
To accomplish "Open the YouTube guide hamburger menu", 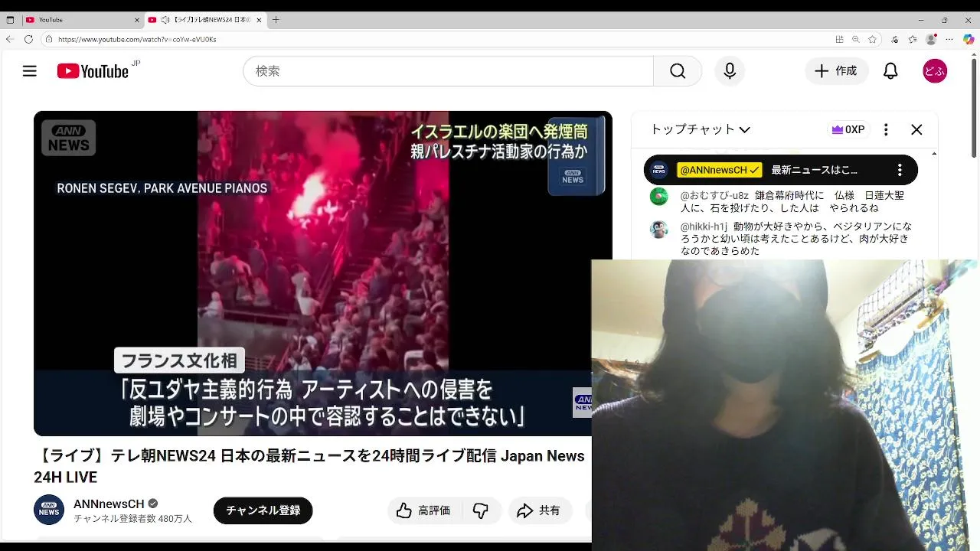I will (30, 71).
